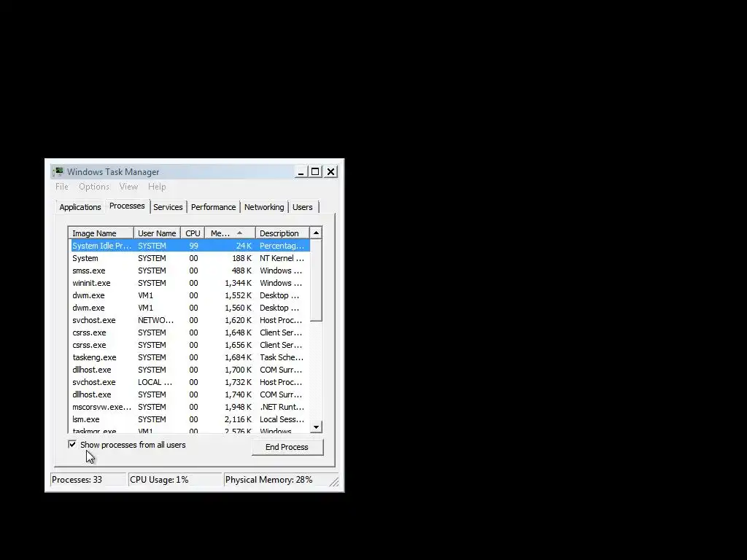Sort by Description column header
Image resolution: width=747 pixels, height=560 pixels.
coord(282,233)
